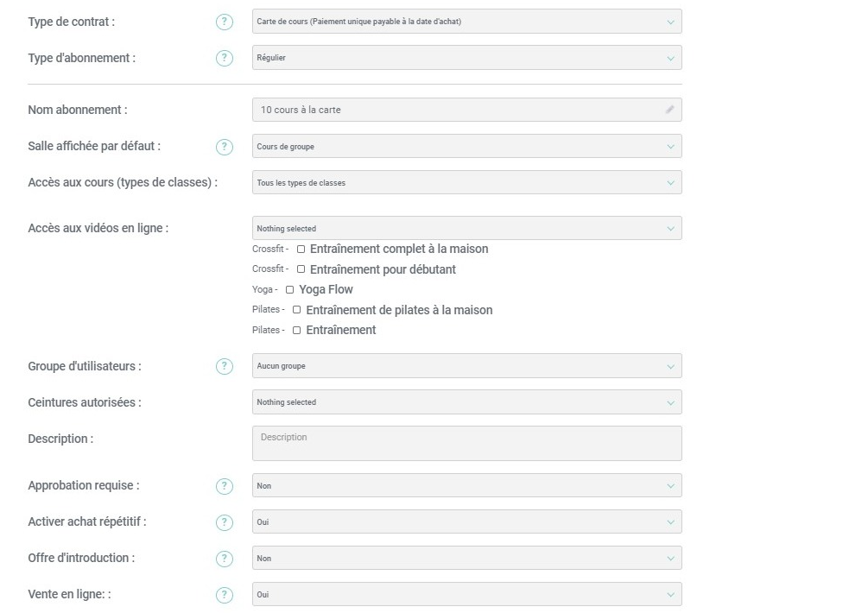868x613 pixels.
Task: Open the Type d'abonnement Régulier dropdown
Action: [x=466, y=59]
